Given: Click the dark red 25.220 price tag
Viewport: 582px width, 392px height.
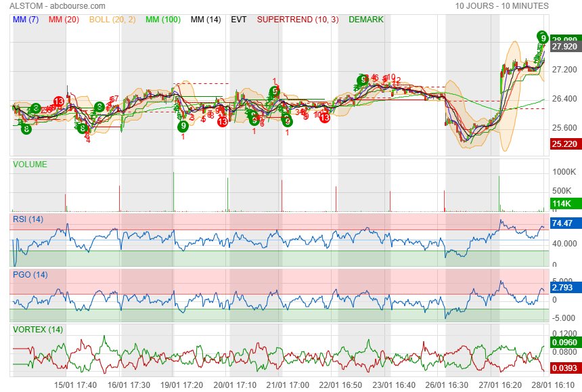Looking at the screenshot, I should [x=564, y=144].
